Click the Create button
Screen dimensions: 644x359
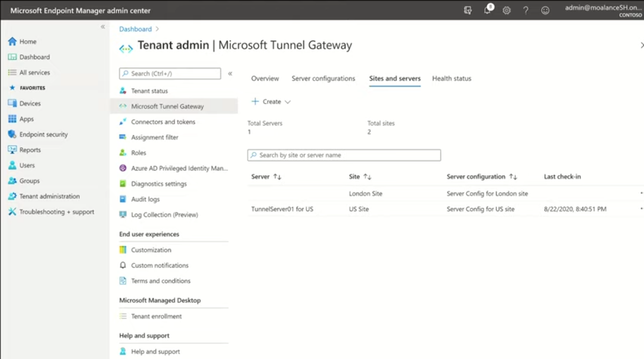pos(271,102)
